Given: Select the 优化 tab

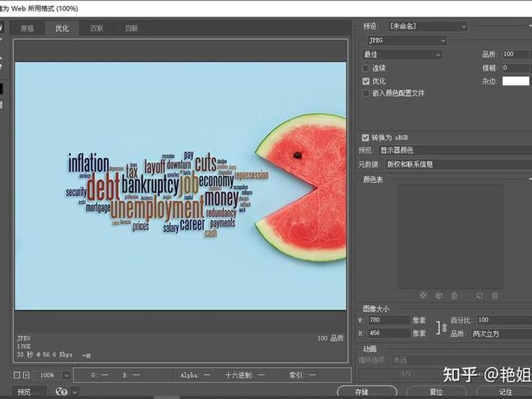Looking at the screenshot, I should point(62,29).
